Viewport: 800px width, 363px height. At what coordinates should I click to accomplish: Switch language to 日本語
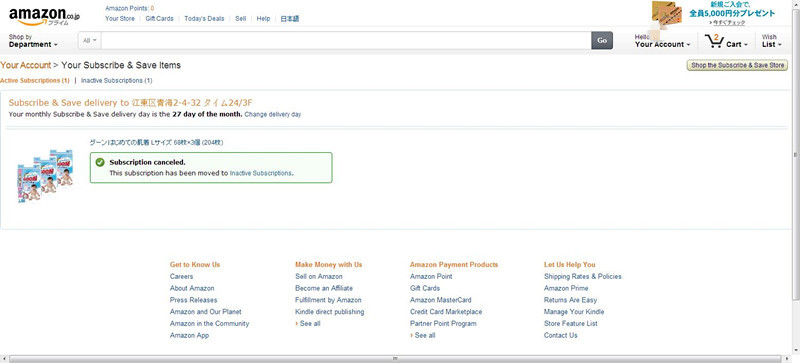[x=290, y=19]
